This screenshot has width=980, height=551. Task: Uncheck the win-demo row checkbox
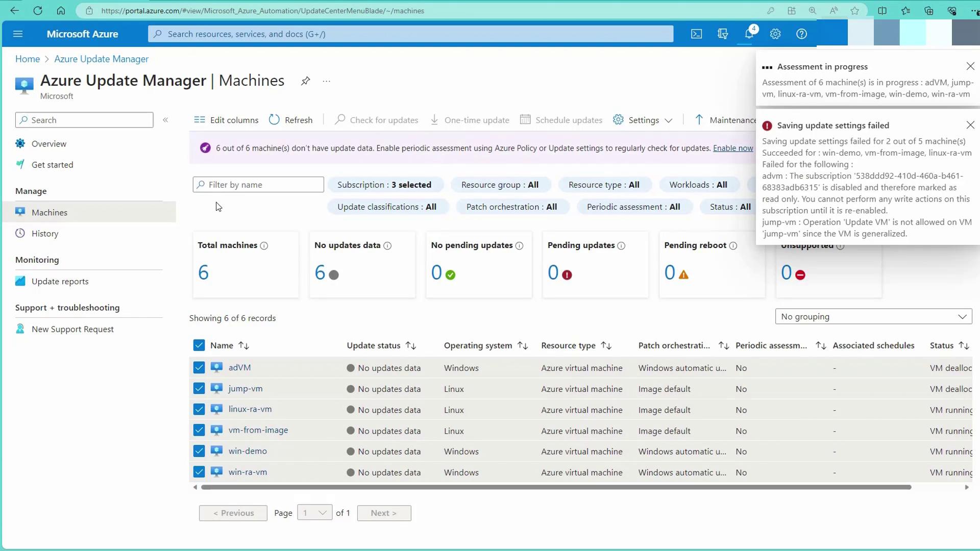(x=199, y=451)
